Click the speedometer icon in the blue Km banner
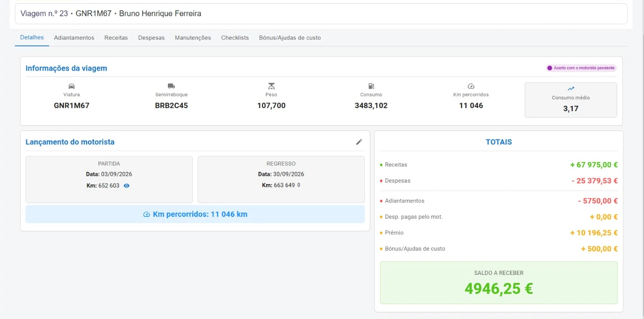This screenshot has width=644, height=319. click(x=146, y=215)
